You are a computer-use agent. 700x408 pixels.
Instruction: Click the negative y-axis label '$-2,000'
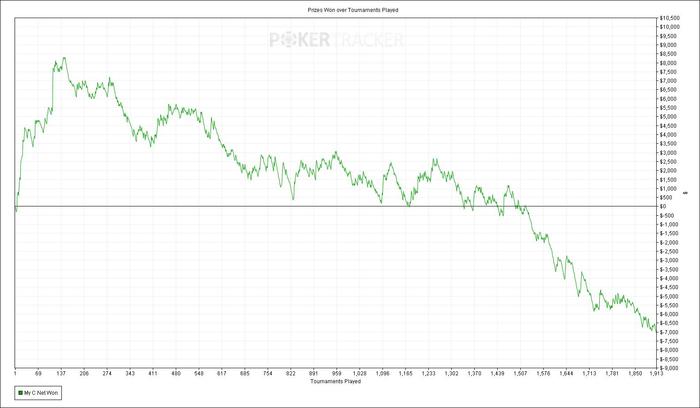pos(669,242)
